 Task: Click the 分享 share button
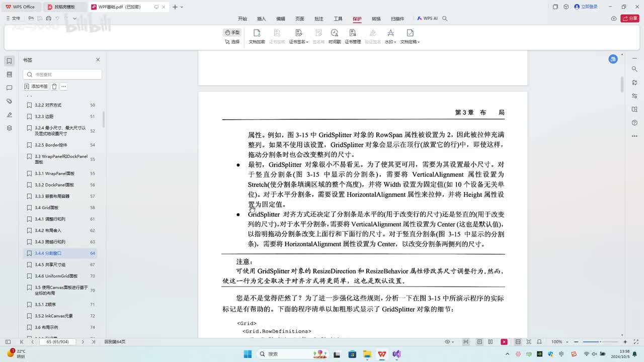(630, 19)
